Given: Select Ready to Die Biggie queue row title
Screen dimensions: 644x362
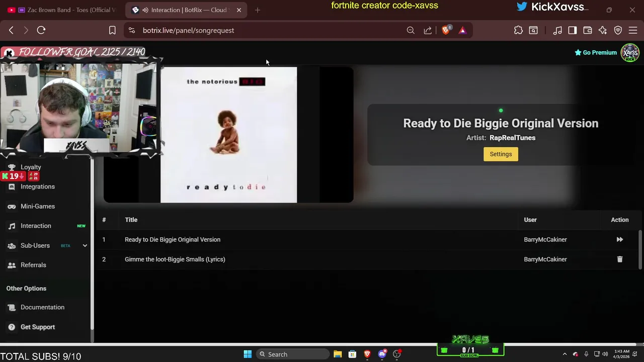Looking at the screenshot, I should click(x=173, y=240).
